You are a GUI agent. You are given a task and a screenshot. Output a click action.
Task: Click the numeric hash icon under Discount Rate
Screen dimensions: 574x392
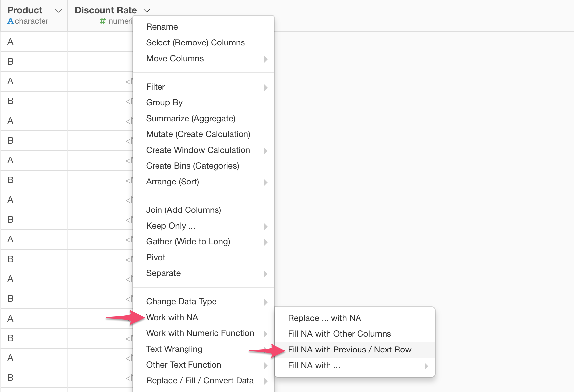[103, 21]
